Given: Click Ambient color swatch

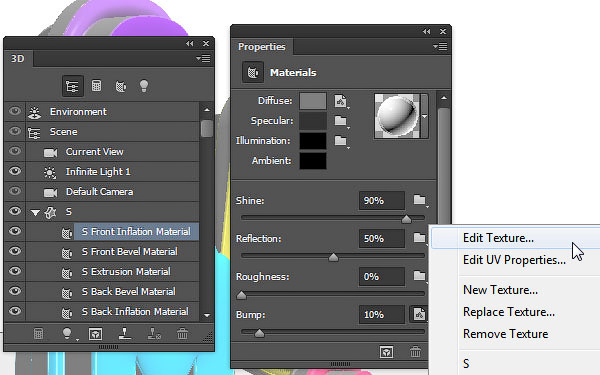Looking at the screenshot, I should tap(313, 161).
